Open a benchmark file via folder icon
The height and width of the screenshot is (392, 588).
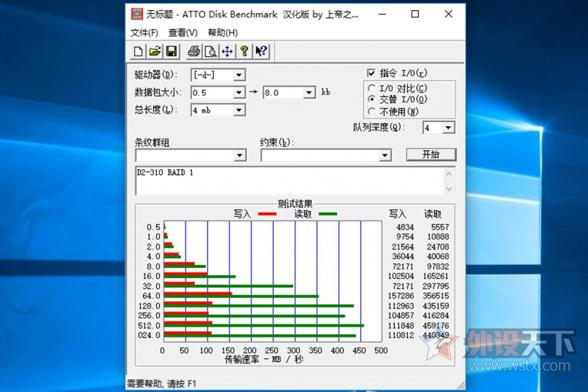coord(154,51)
